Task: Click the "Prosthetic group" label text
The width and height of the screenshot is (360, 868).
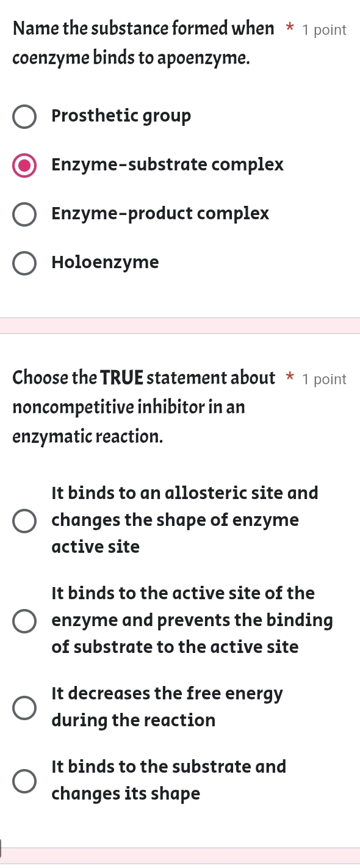Action: coord(120,117)
